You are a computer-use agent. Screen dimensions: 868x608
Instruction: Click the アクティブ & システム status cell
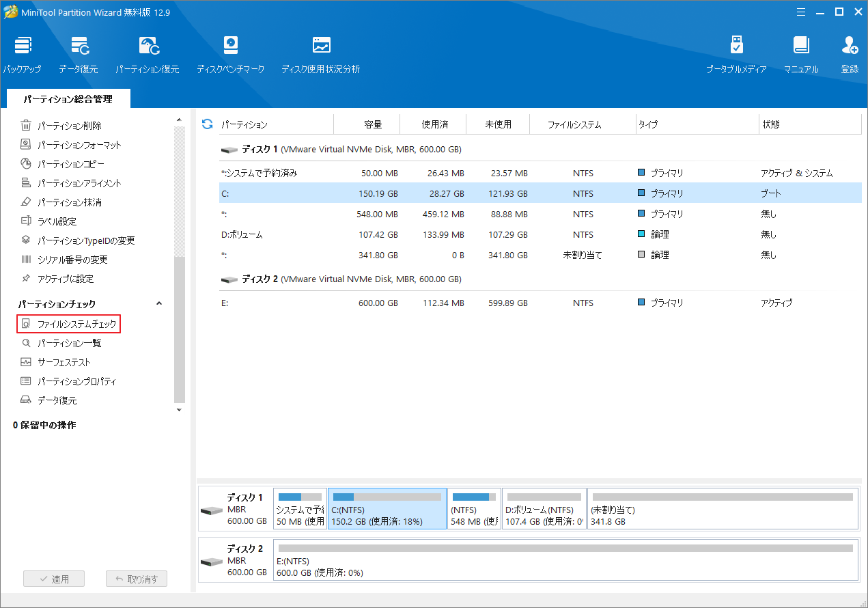point(797,173)
